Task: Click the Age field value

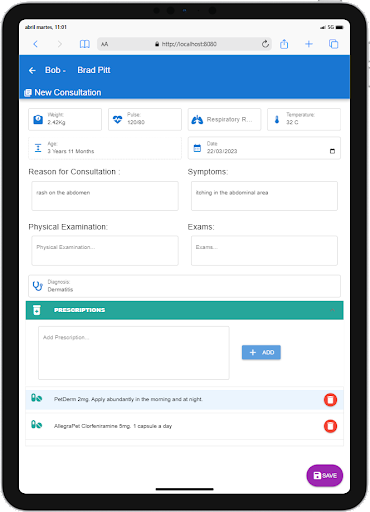Action: pos(71,151)
